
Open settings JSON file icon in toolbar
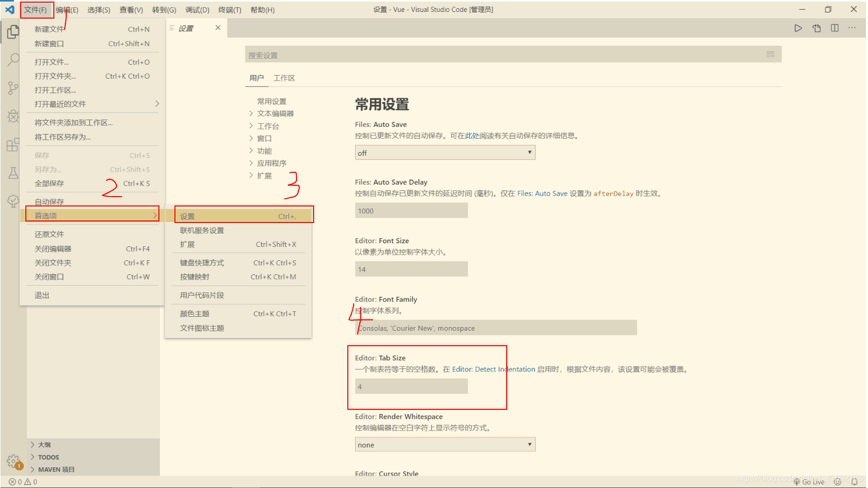(817, 28)
